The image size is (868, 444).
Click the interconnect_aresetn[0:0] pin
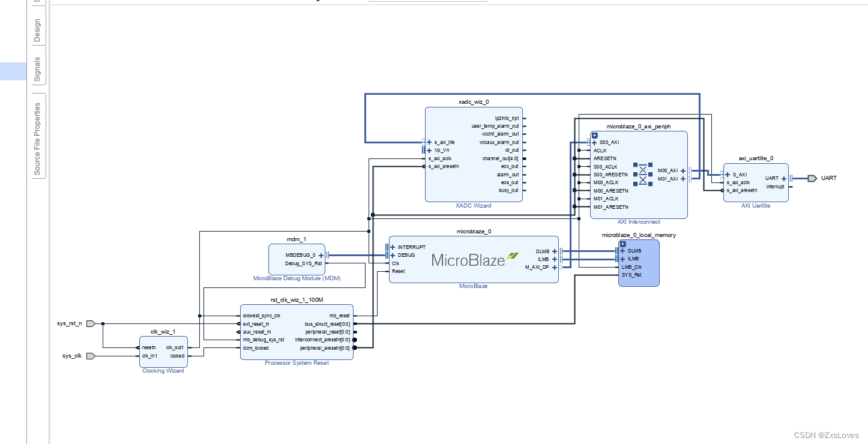tap(323, 340)
